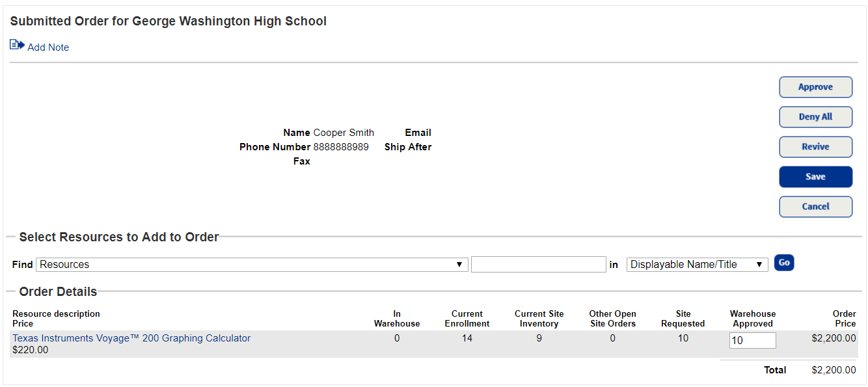Click the Add Note document icon
The height and width of the screenshot is (387, 868).
pyautogui.click(x=16, y=44)
